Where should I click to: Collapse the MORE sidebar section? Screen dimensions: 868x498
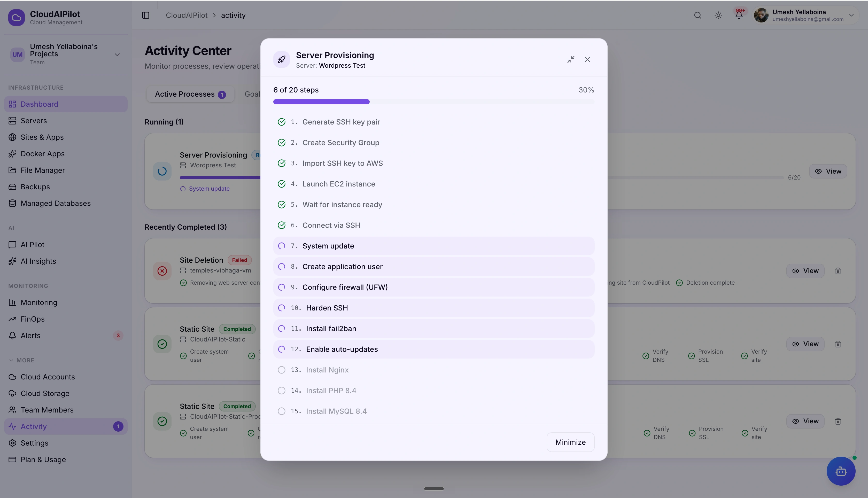[21, 360]
